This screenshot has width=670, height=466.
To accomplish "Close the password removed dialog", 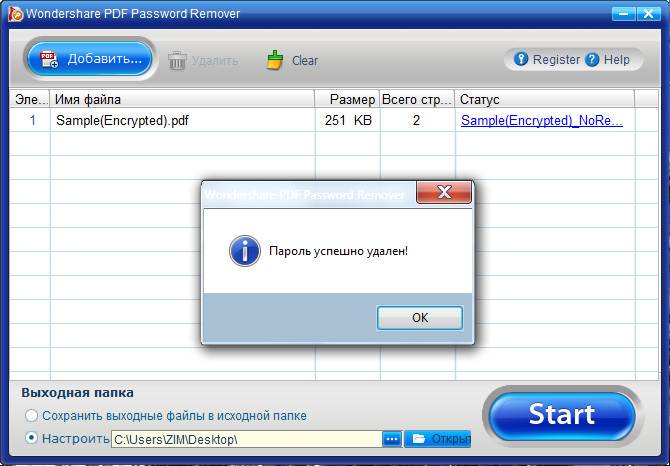I will (444, 192).
